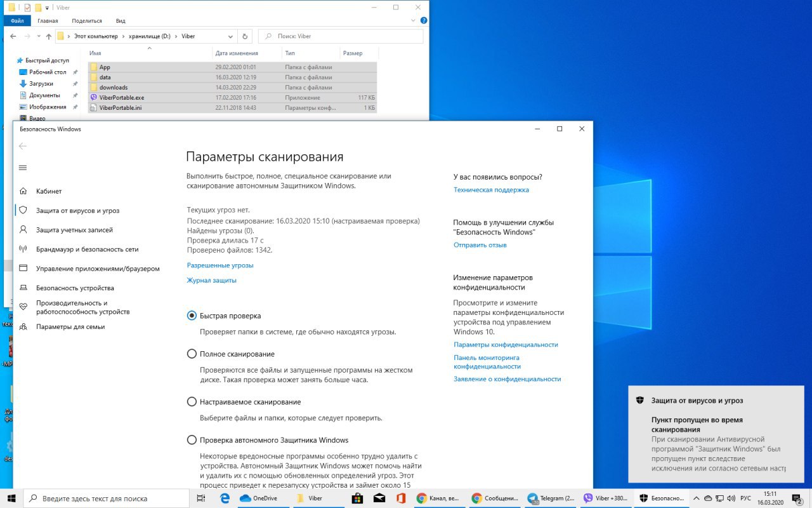Switch to Telegram on the taskbar
Image resolution: width=812 pixels, height=508 pixels.
[x=551, y=498]
